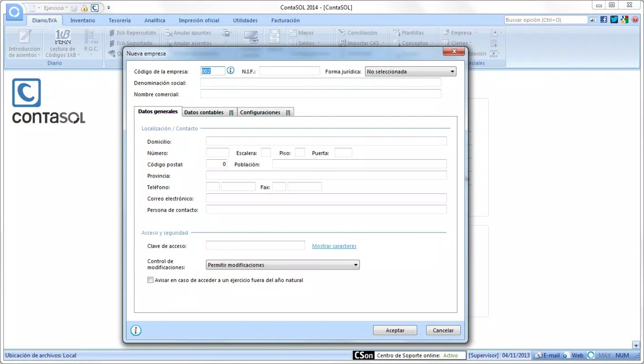Viewport: 644px width, 364px height.
Task: Click the info icon beside Código de la empresa
Action: 230,71
